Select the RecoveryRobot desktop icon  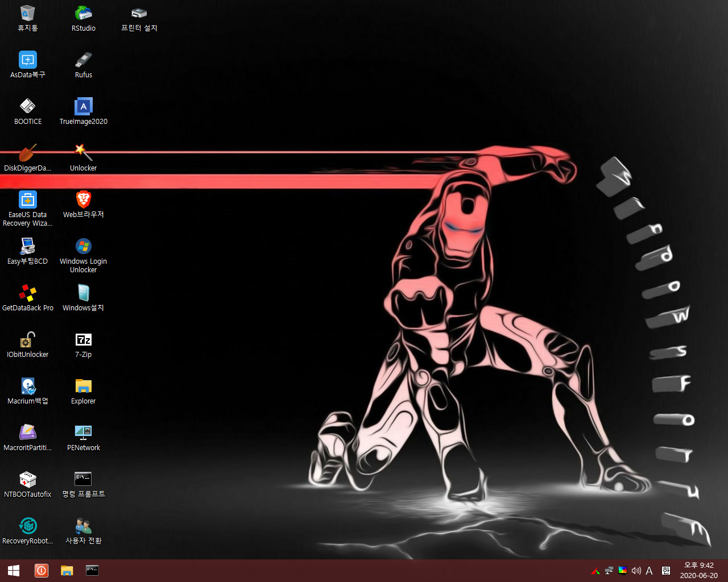click(27, 531)
